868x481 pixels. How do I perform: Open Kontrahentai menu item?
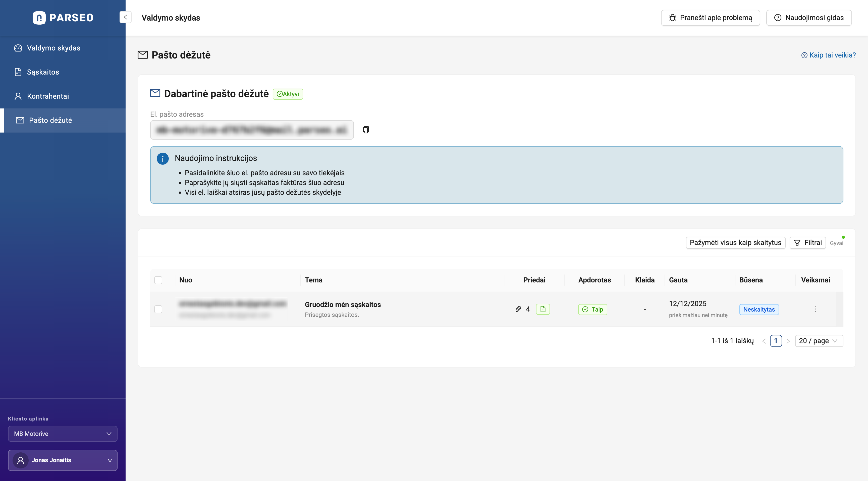(48, 96)
